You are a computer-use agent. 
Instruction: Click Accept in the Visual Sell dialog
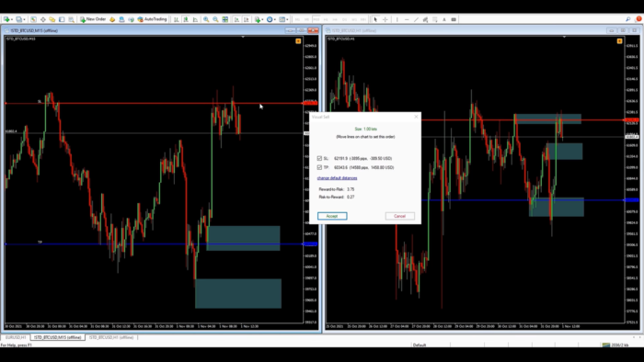tap(332, 216)
